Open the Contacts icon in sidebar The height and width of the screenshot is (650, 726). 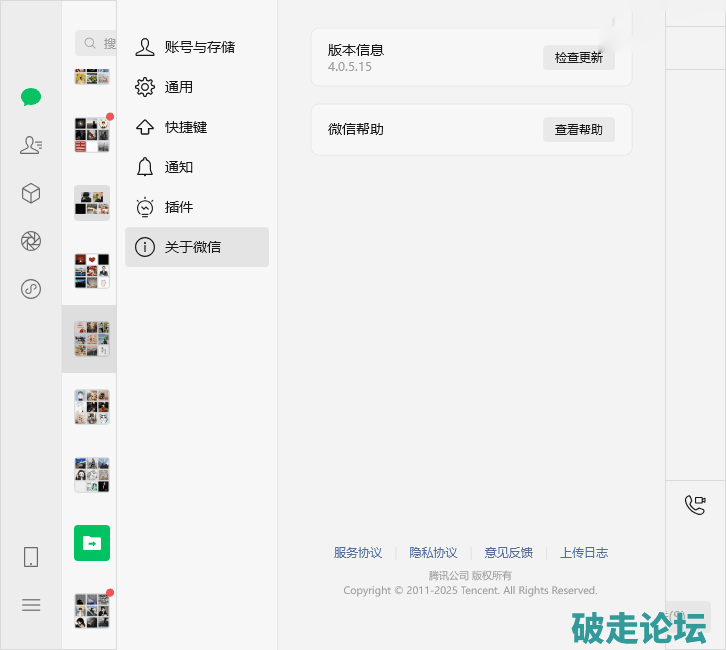tap(31, 145)
